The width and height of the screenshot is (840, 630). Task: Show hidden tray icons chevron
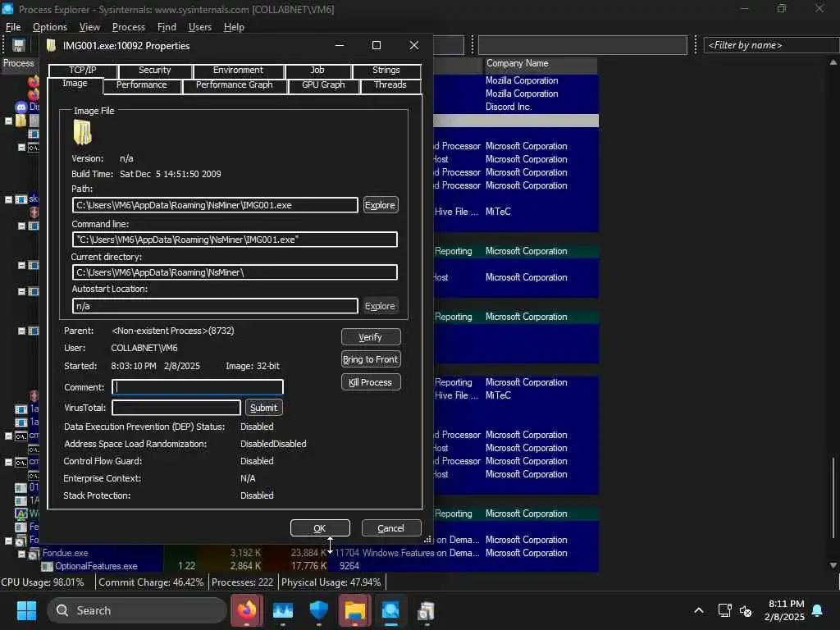699,610
